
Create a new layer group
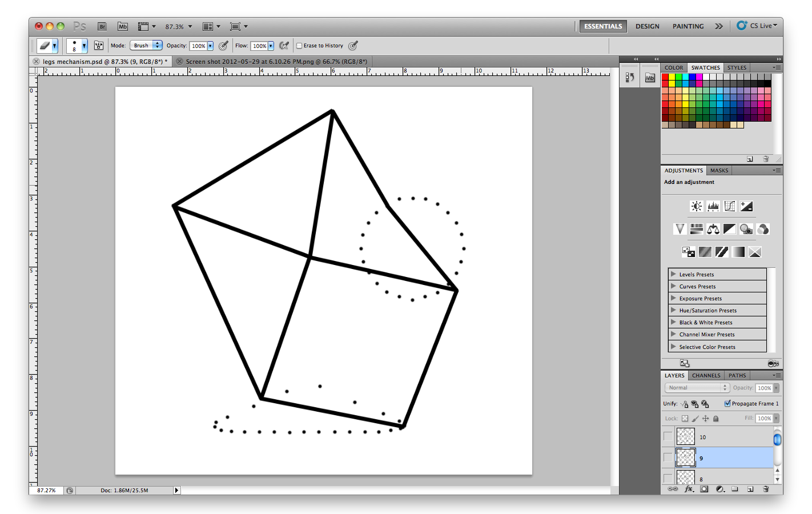735,489
